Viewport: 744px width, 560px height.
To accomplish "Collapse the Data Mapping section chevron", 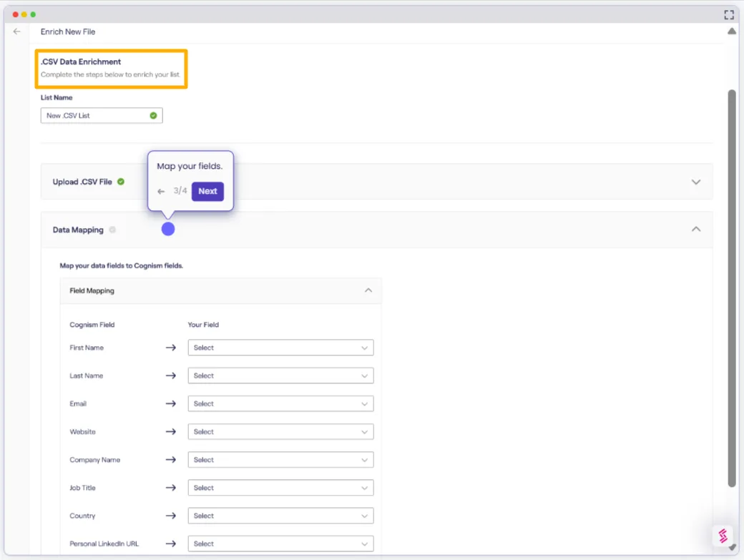I will point(695,229).
